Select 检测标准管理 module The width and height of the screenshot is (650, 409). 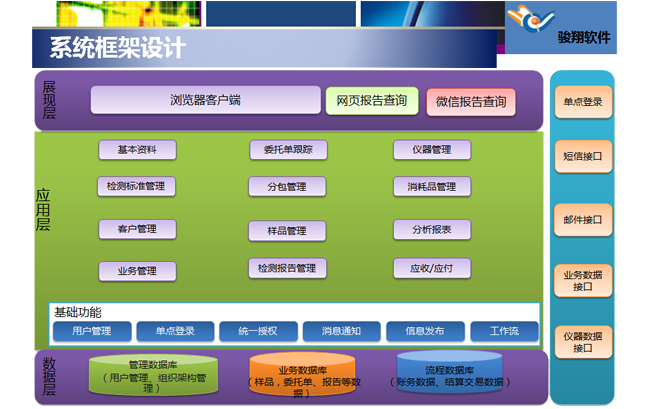[137, 186]
